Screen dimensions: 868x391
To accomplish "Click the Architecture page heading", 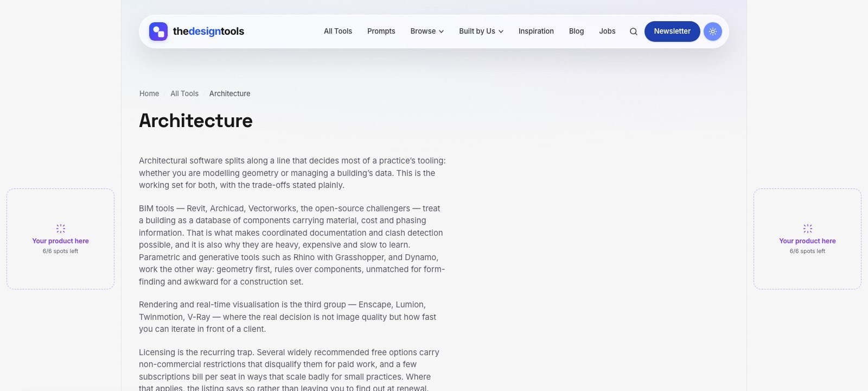I will (196, 121).
